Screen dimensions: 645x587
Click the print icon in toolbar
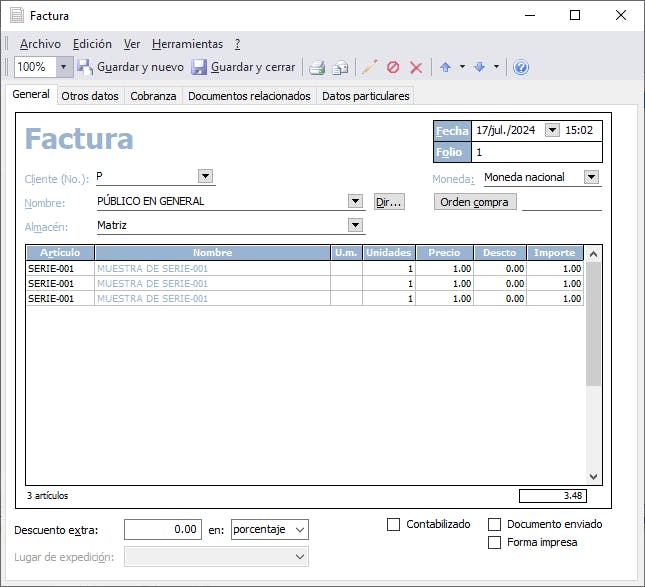tap(317, 67)
